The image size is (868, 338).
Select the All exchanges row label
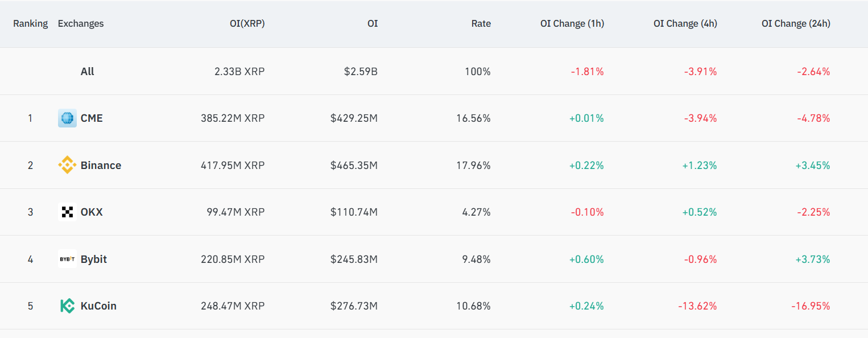[88, 72]
